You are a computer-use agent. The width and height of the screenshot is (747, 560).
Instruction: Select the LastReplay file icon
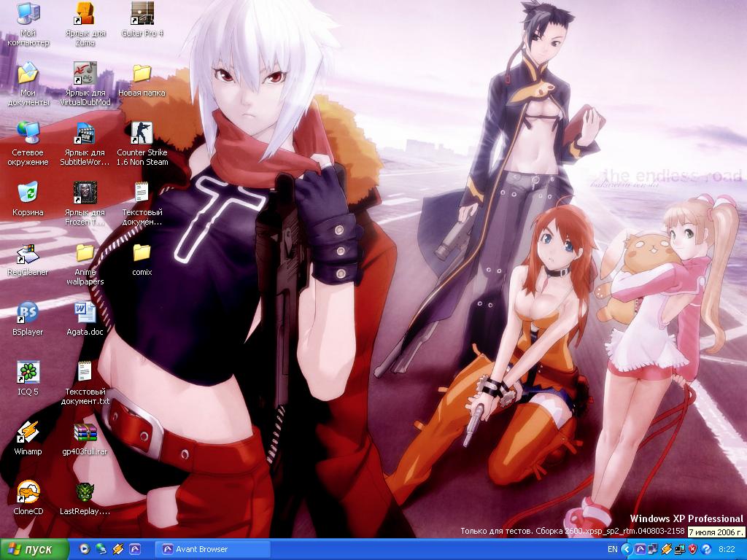click(85, 492)
